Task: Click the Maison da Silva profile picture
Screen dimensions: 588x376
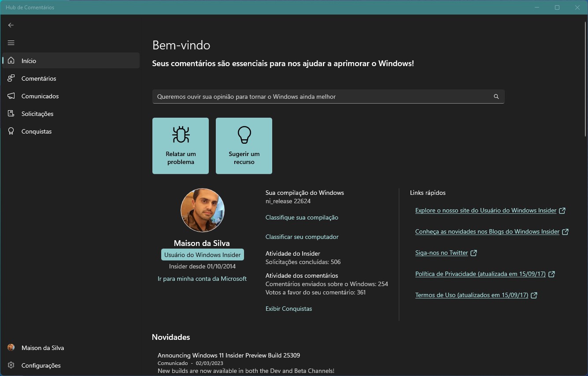Action: click(x=202, y=210)
